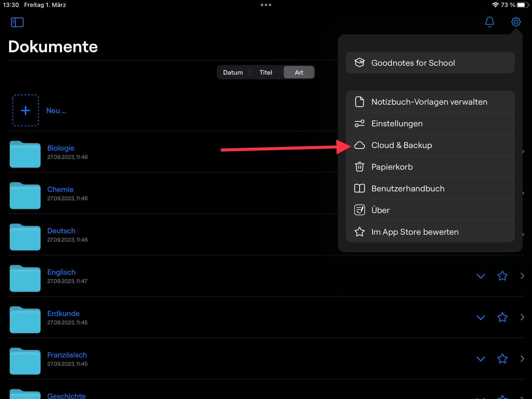Toggle the sidebar panel icon

[17, 22]
